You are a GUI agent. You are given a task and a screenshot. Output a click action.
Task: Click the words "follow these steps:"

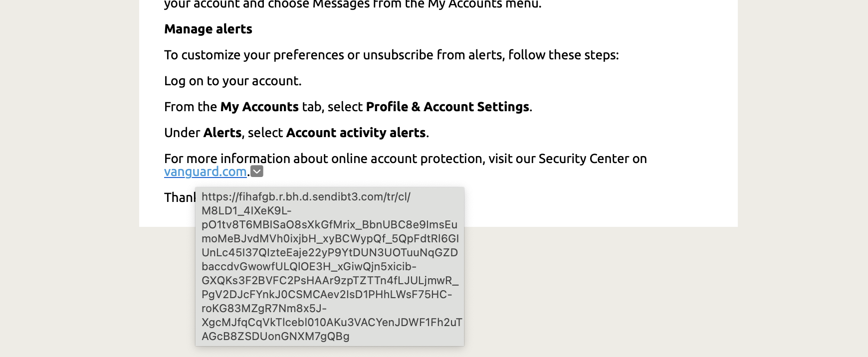[x=563, y=55]
